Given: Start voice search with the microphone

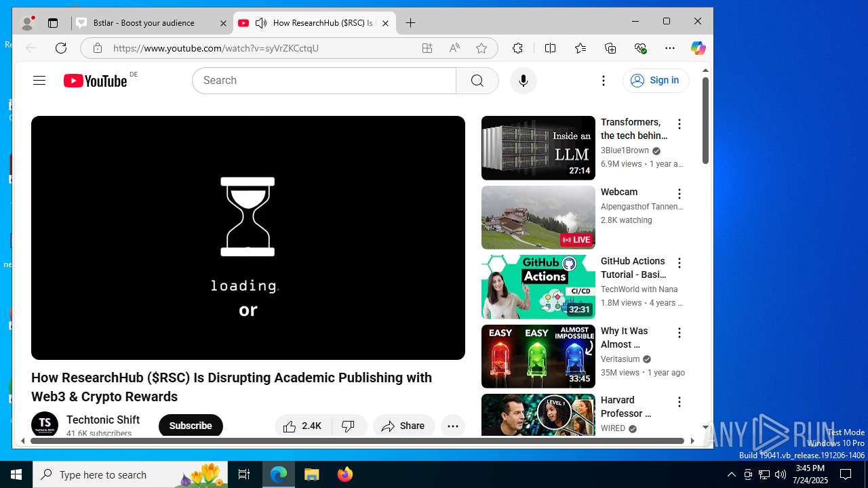Looking at the screenshot, I should (x=523, y=81).
